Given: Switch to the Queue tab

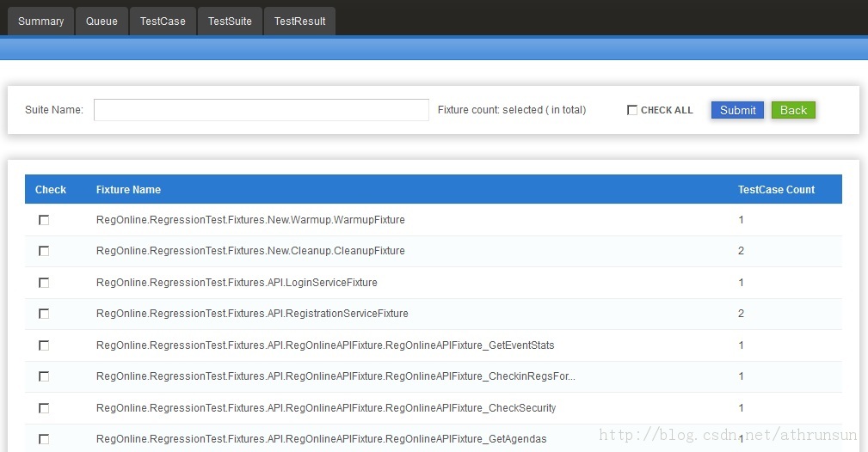Looking at the screenshot, I should pos(102,21).
